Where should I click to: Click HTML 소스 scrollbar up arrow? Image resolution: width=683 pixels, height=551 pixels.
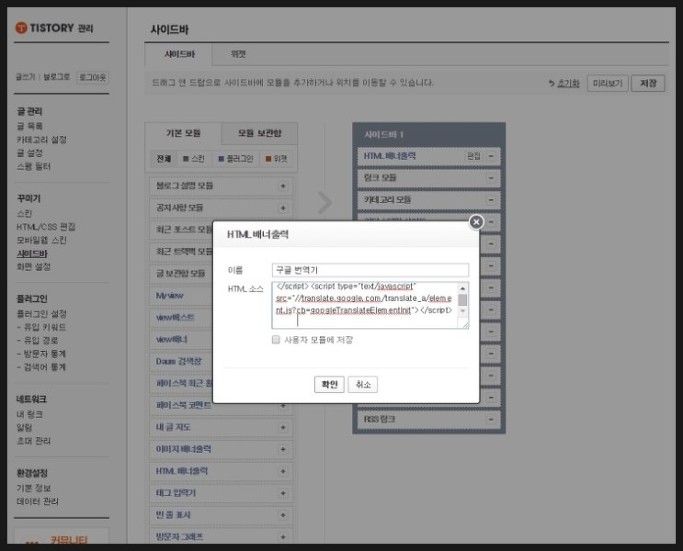462,288
